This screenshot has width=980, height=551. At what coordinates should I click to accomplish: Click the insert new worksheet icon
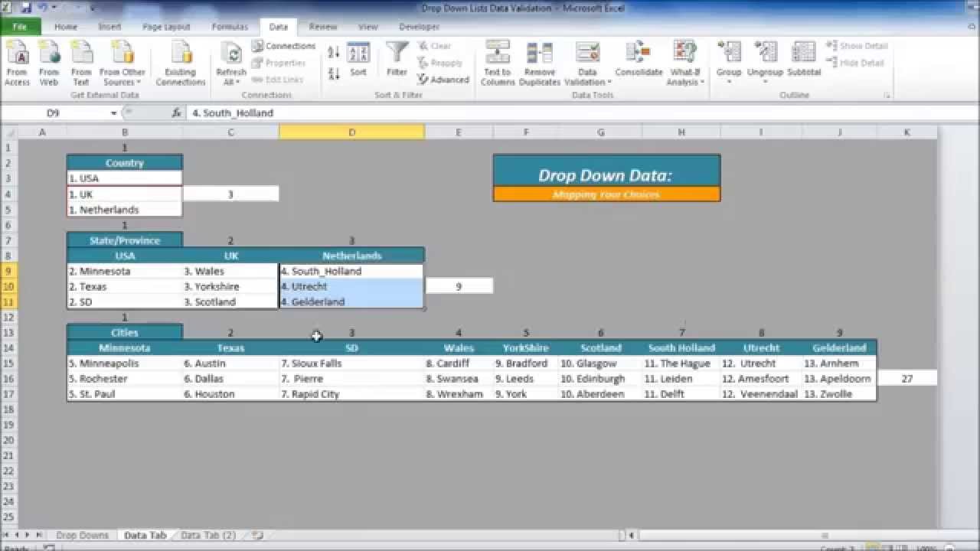coord(258,535)
